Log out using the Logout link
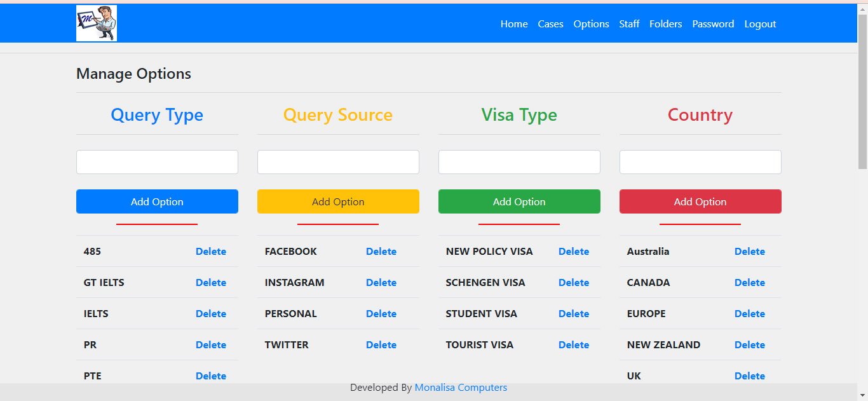Viewport: 868px width, 401px height. point(760,24)
